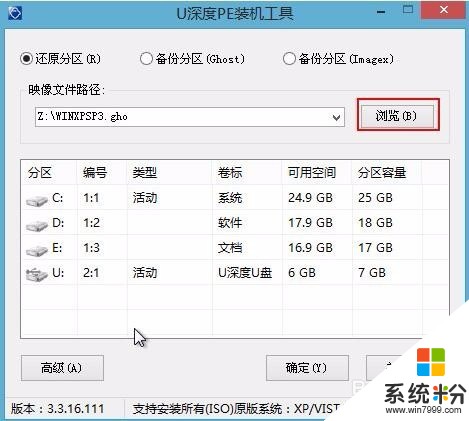The height and width of the screenshot is (421, 469).
Task: Close the window with the red X
Action: [443, 10]
